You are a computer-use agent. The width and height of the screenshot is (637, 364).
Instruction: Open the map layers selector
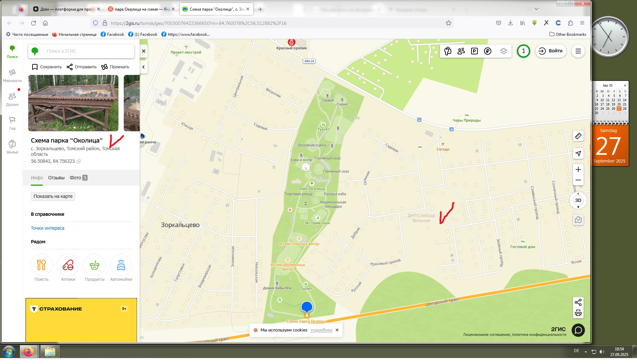click(x=504, y=51)
